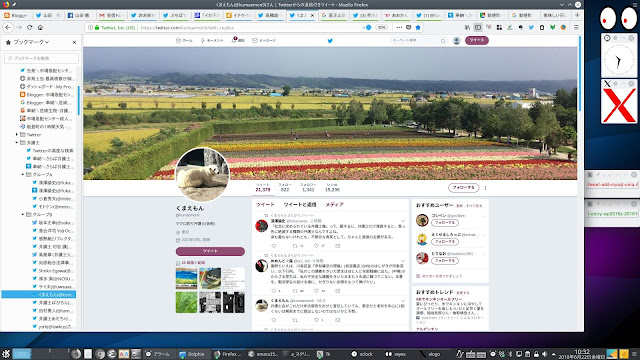The width and height of the screenshot is (640, 360).
Task: View following count 822 stat
Action: click(x=285, y=187)
